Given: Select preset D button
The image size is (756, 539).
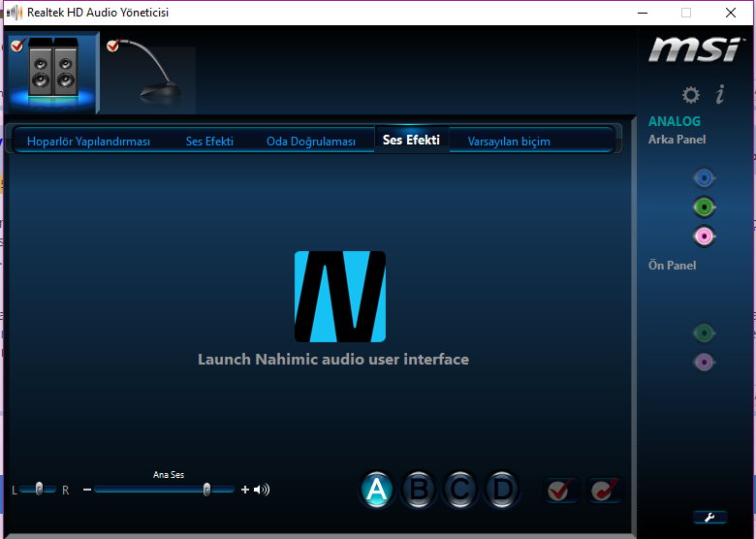Looking at the screenshot, I should (x=501, y=490).
